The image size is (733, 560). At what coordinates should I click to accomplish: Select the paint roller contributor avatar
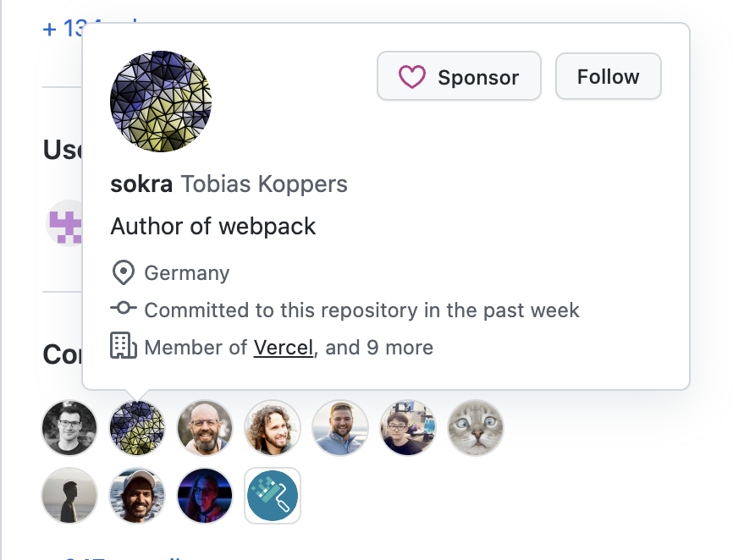tap(273, 496)
